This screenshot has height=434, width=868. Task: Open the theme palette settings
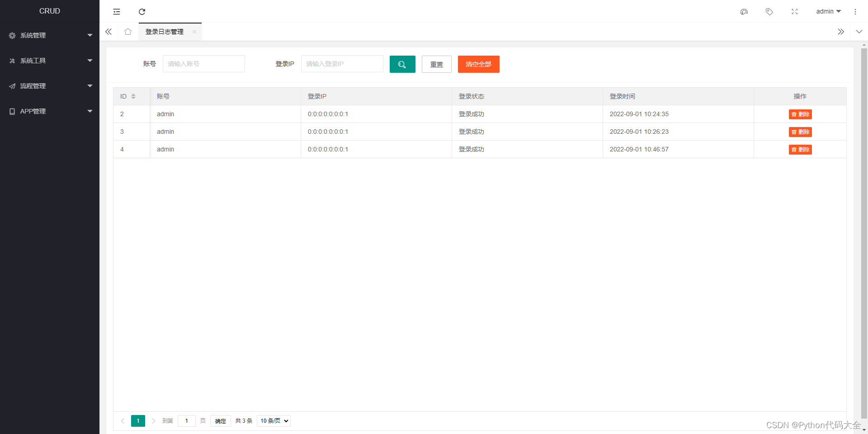click(x=744, y=12)
